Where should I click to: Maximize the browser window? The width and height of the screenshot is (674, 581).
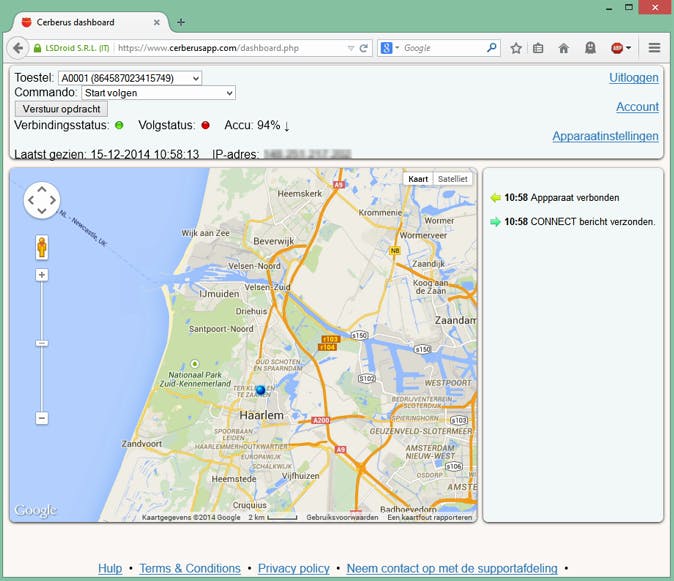629,7
